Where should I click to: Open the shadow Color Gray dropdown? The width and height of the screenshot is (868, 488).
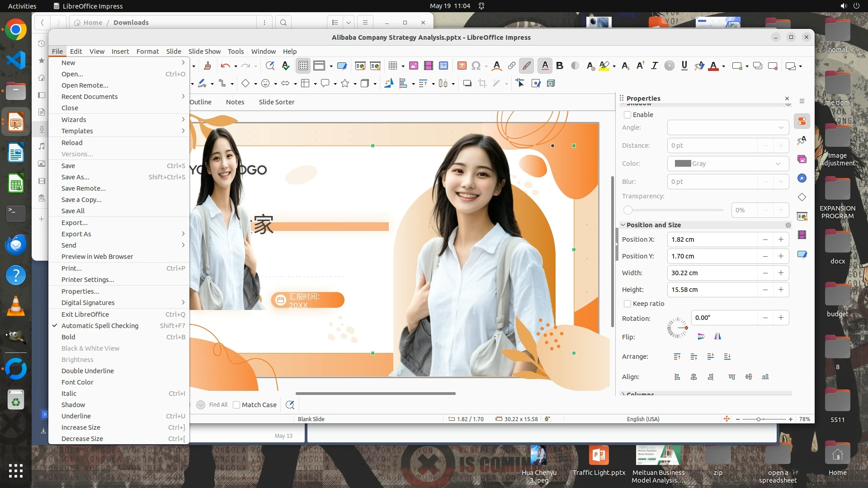pyautogui.click(x=728, y=164)
